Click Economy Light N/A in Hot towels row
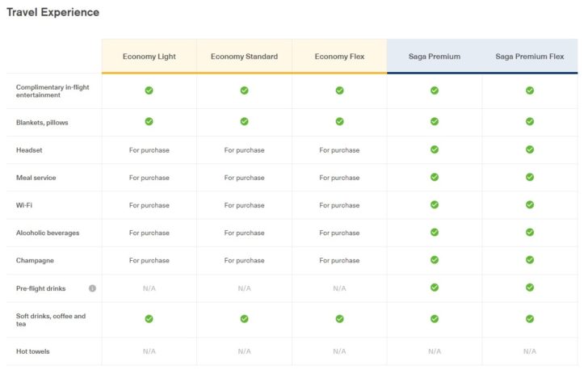Screen dimensions: 588x374 pos(149,351)
